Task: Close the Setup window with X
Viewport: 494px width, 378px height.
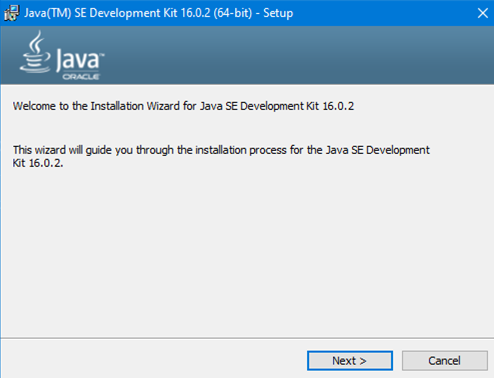Action: tap(482, 13)
